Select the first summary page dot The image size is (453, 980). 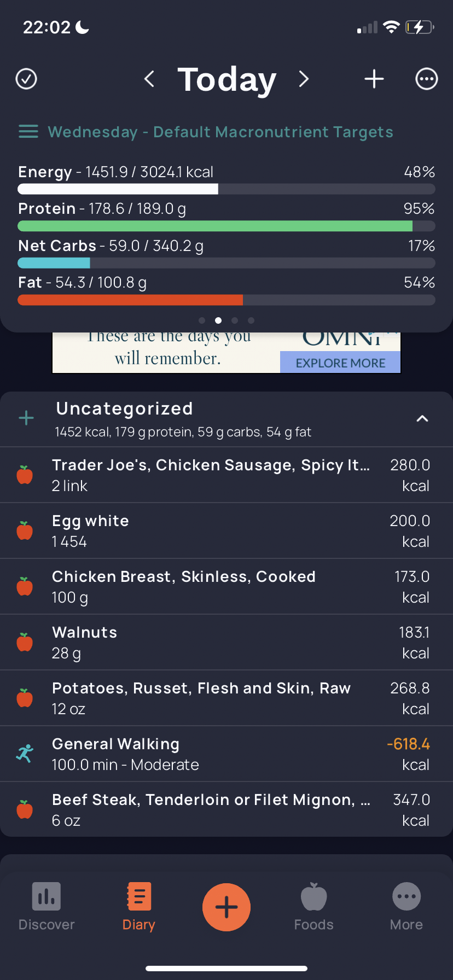[202, 320]
